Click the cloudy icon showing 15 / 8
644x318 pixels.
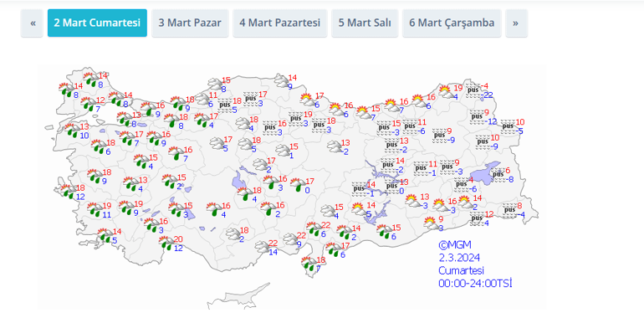(215, 84)
